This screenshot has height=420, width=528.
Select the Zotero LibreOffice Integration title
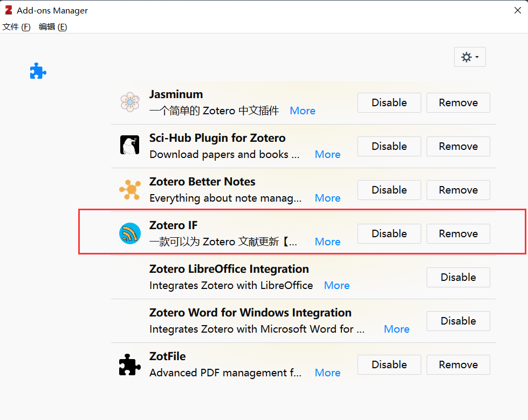pyautogui.click(x=229, y=269)
